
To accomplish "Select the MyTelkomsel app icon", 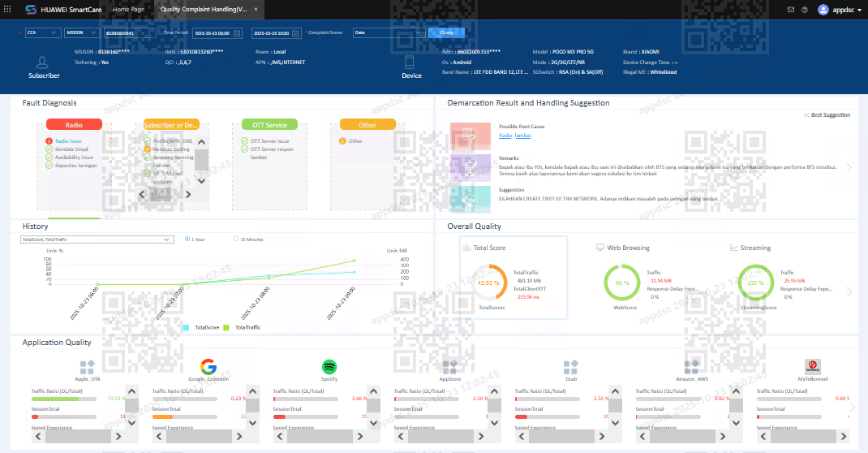I will [812, 367].
